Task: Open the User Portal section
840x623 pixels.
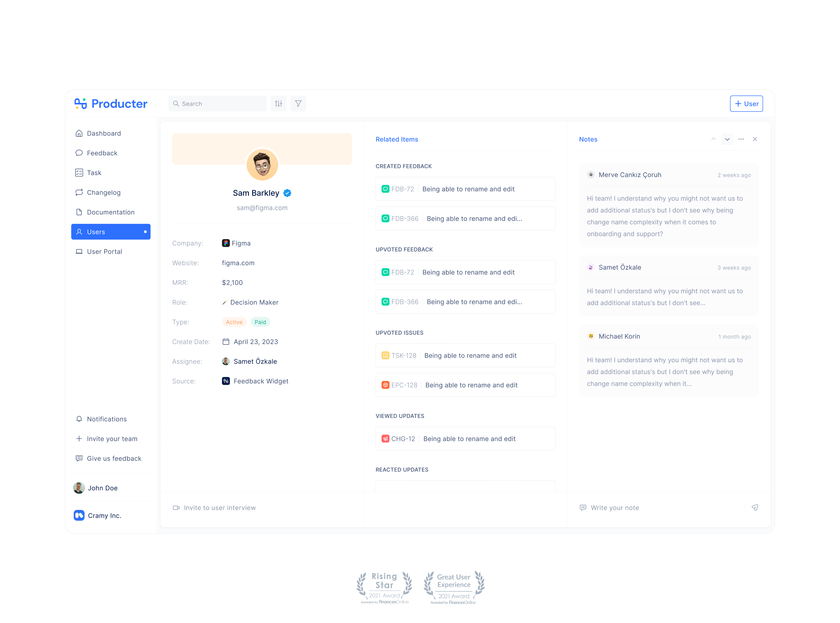Action: (104, 251)
